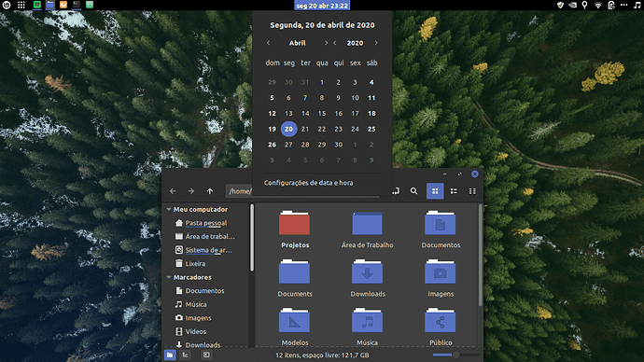Open the Nvidia tray icon
644x362 pixels.
coord(573,5)
